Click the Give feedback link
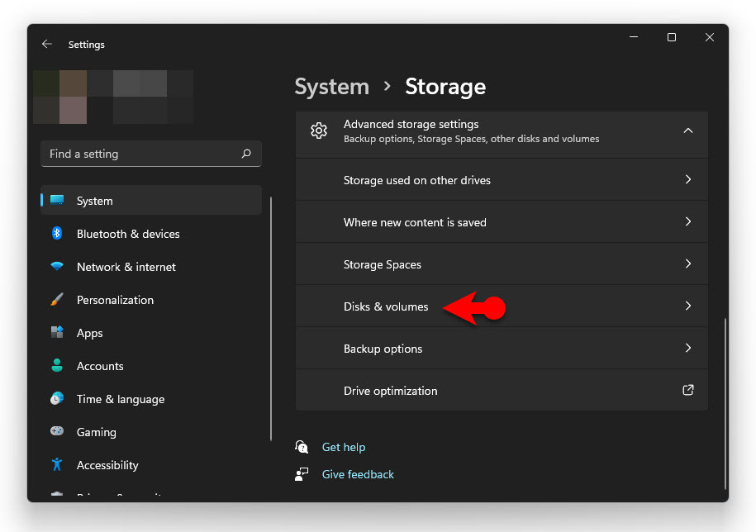 pos(358,474)
